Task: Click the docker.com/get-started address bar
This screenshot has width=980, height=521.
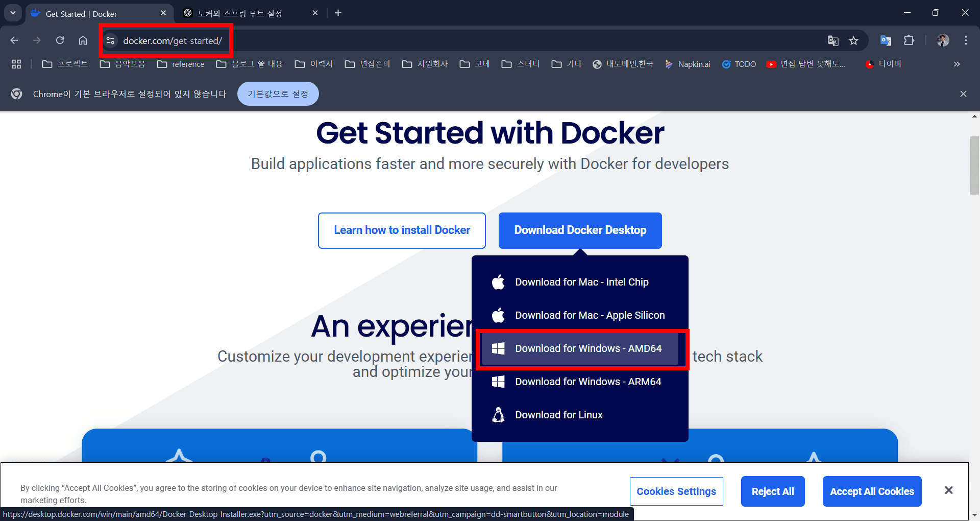Action: (x=173, y=41)
